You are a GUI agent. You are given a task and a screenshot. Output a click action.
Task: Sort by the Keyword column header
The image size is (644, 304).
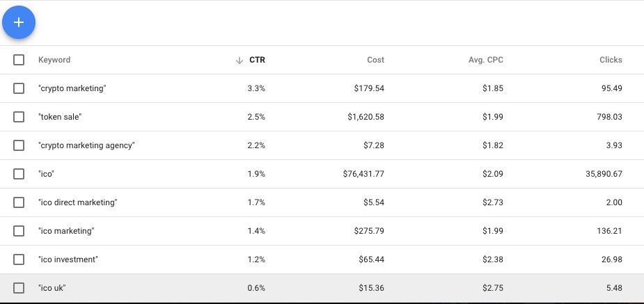54,60
